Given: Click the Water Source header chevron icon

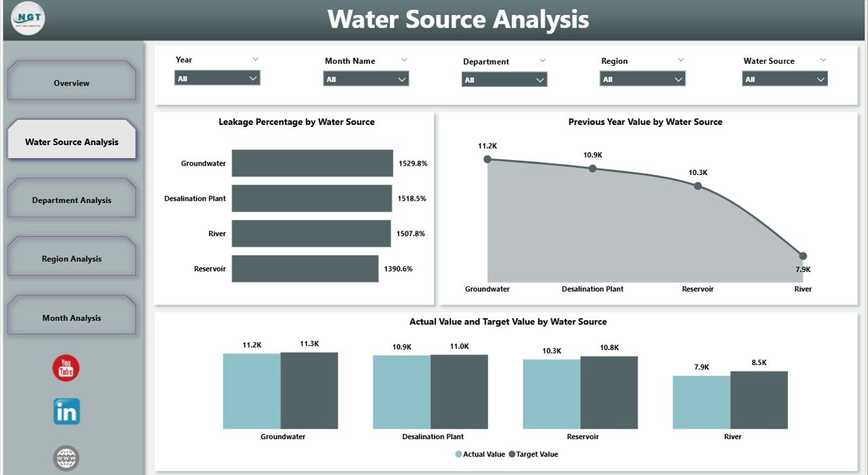Looking at the screenshot, I should (823, 60).
